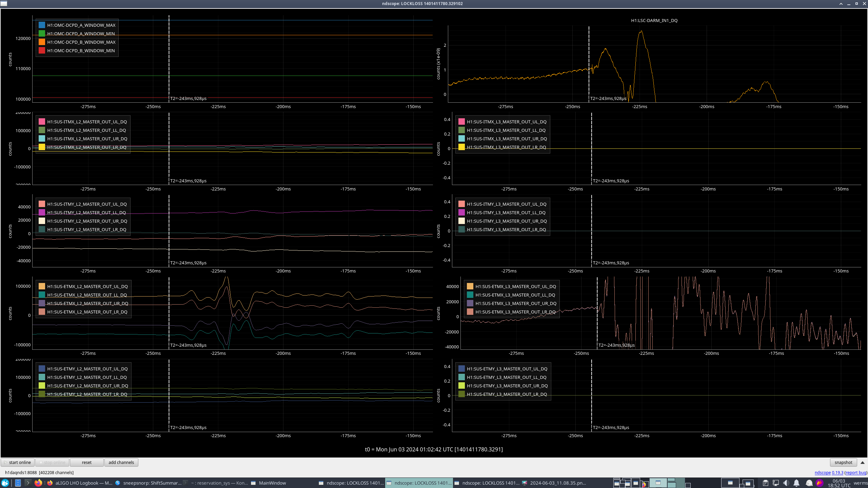Open the notifications bell tray icon
Viewport: 868px width, 488px height.
tap(796, 483)
